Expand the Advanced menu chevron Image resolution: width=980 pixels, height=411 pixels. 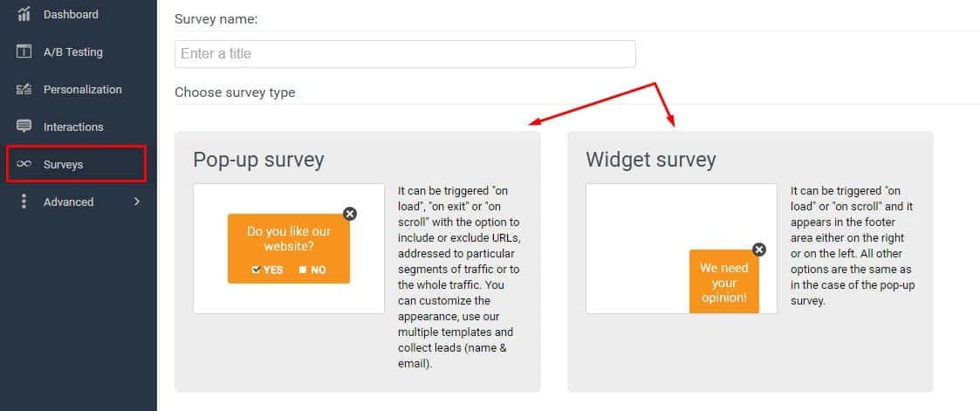136,202
